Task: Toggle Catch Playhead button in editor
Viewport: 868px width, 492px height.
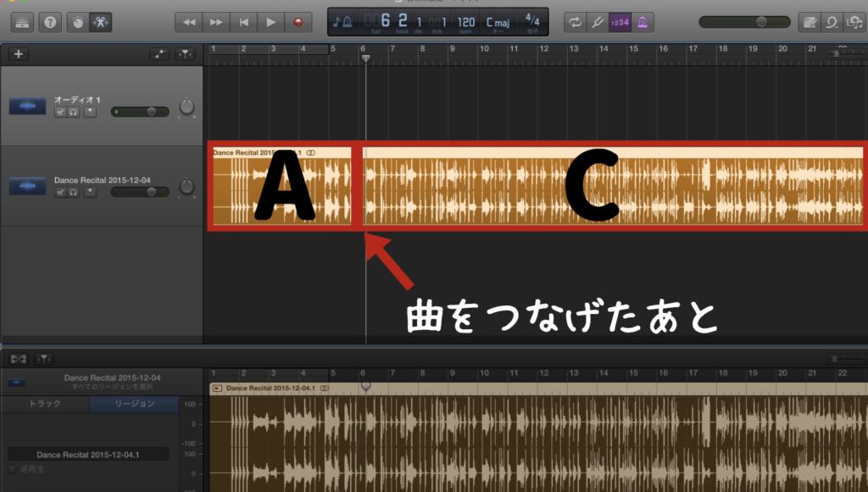Action: 44,359
